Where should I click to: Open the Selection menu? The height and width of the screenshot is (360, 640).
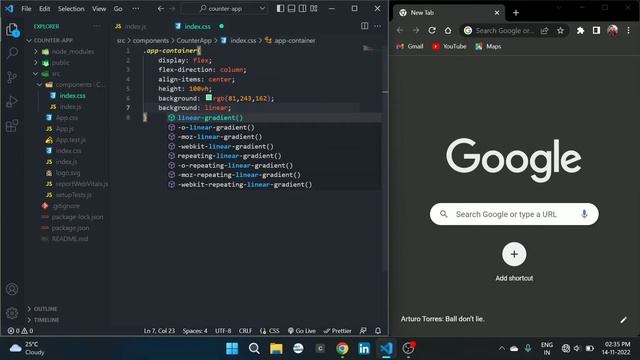[71, 9]
